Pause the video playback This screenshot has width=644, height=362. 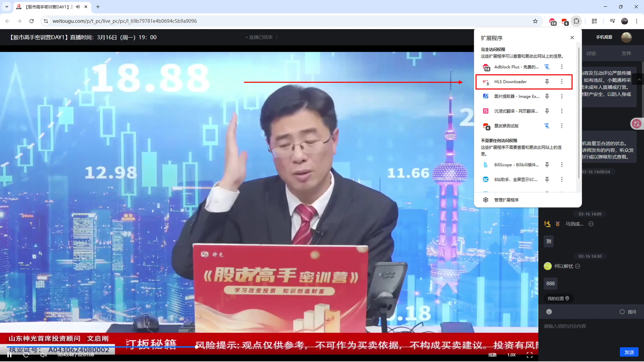click(9, 355)
